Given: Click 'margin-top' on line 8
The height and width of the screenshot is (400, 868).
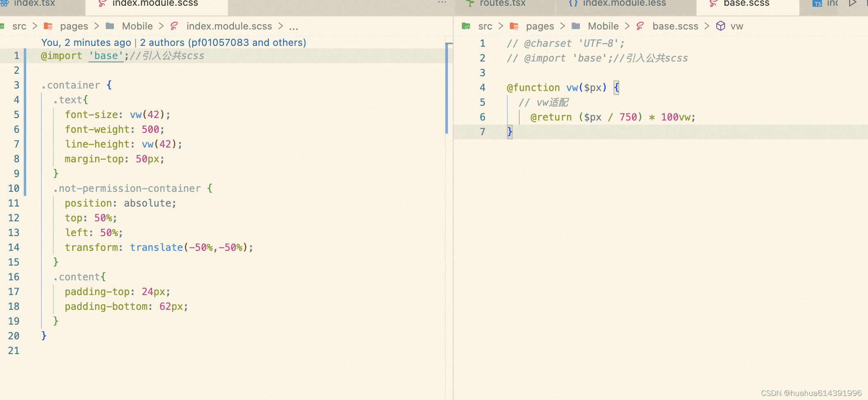Looking at the screenshot, I should pyautogui.click(x=94, y=159).
